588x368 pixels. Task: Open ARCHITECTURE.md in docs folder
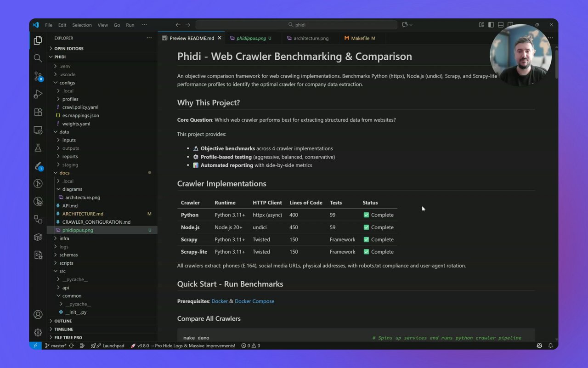tap(102, 214)
